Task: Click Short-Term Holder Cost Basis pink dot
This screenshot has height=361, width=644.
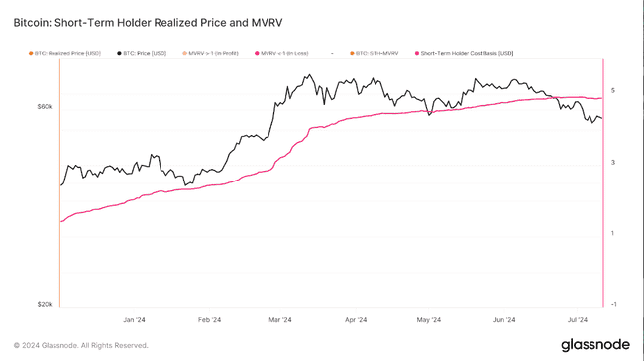Action: (x=417, y=53)
